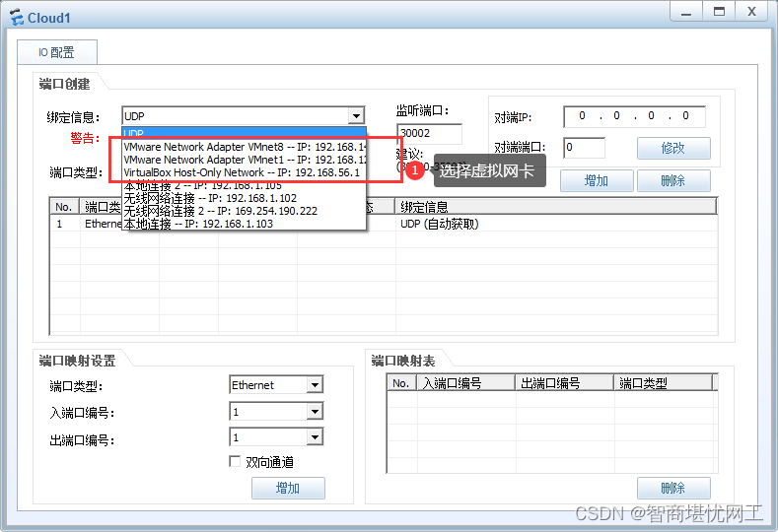Viewport: 778px width, 532px height.
Task: Click 增加 button in 端口创建 section
Action: coord(597,180)
